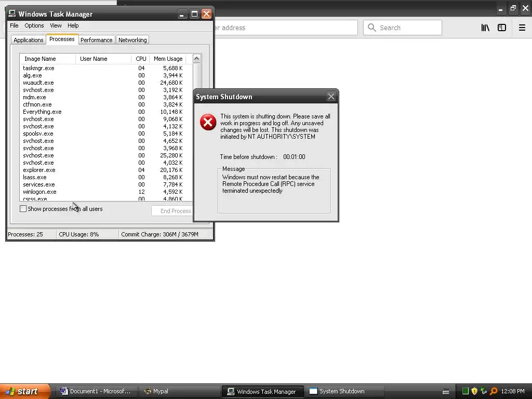Image resolution: width=532 pixels, height=399 pixels.
Task: Maximize the Windows Task Manager window
Action: click(194, 14)
